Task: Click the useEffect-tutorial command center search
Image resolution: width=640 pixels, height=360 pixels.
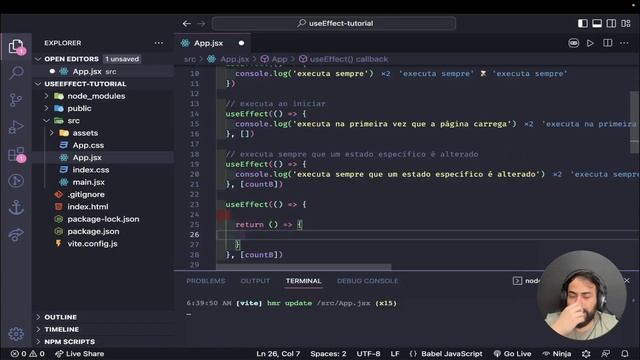Action: point(334,23)
